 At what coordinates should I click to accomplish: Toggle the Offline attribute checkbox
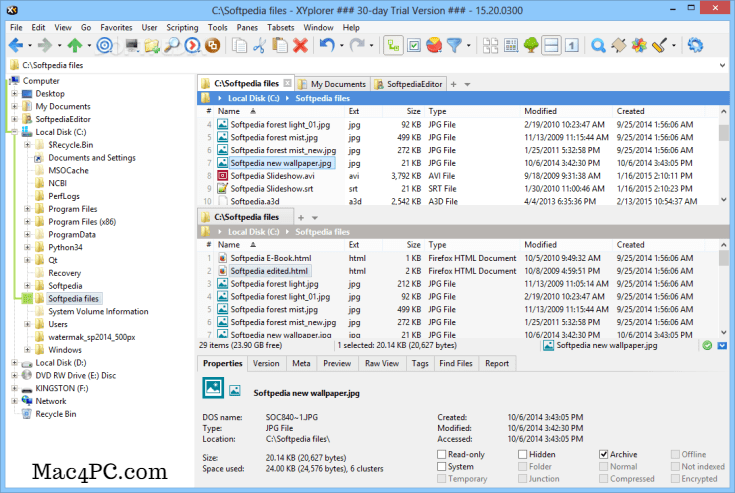pos(675,454)
